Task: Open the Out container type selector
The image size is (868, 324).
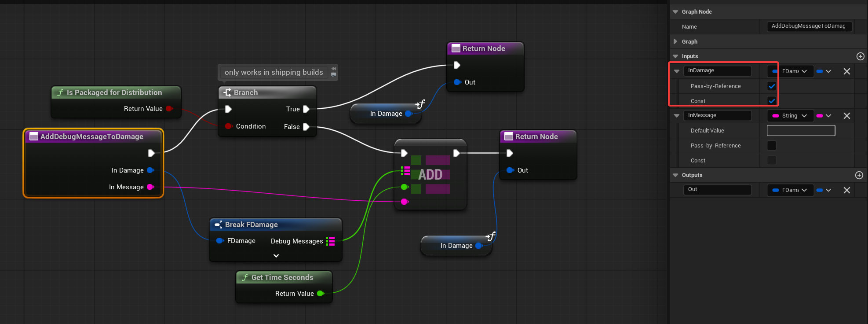Action: click(823, 190)
